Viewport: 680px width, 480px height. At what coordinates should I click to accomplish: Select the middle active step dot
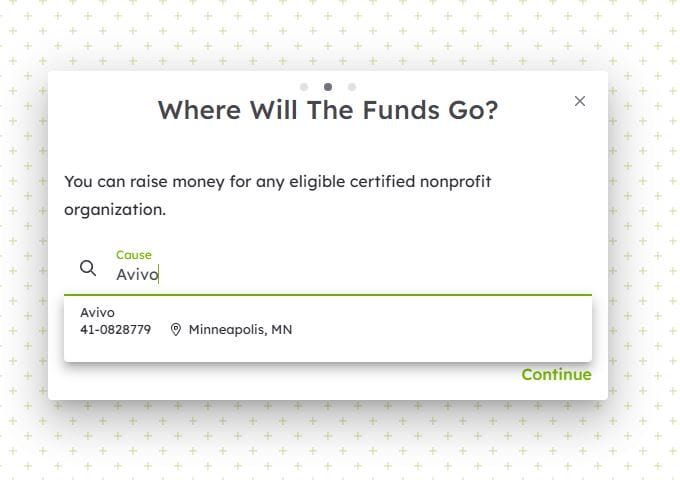pyautogui.click(x=328, y=87)
